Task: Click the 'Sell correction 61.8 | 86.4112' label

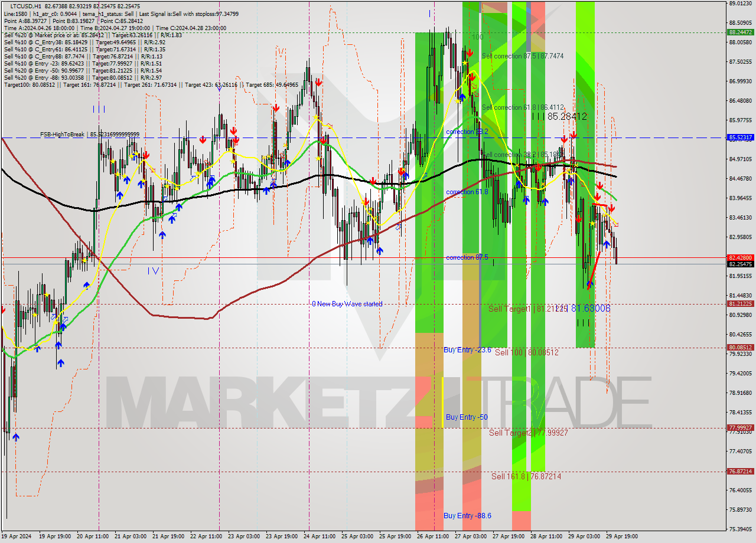Action: pos(522,107)
